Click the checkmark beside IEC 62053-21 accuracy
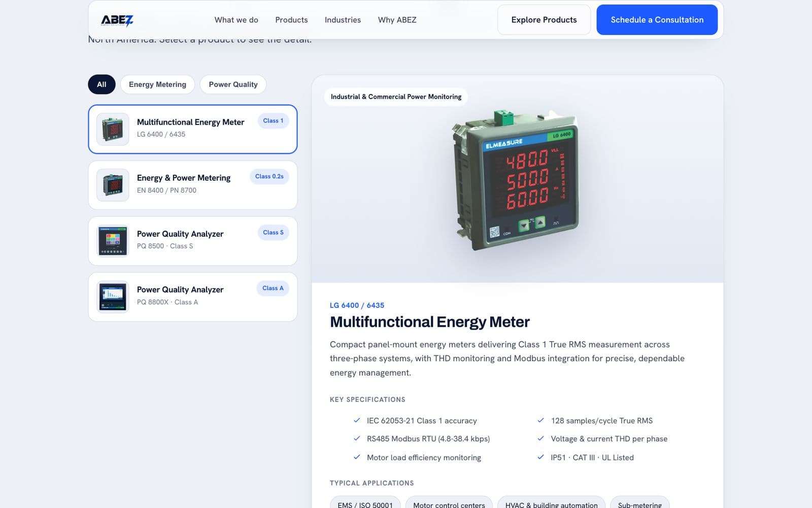The image size is (812, 508). pos(357,421)
